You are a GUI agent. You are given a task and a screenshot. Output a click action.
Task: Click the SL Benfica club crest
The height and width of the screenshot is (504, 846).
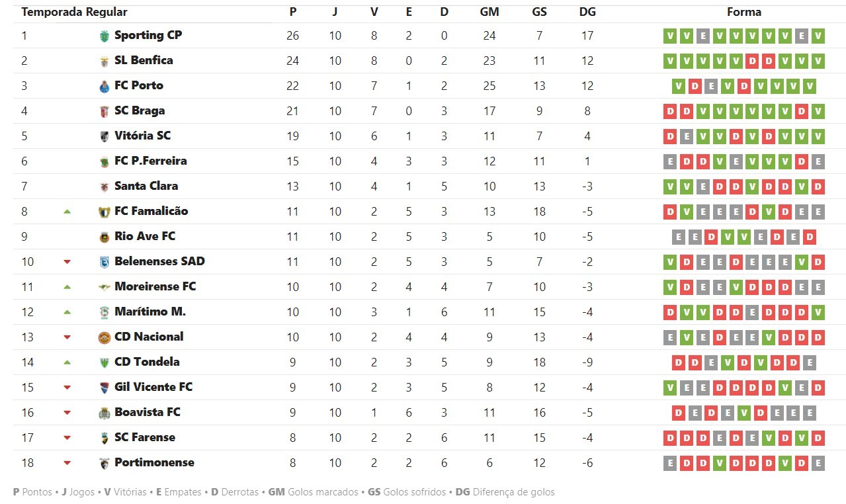point(104,61)
